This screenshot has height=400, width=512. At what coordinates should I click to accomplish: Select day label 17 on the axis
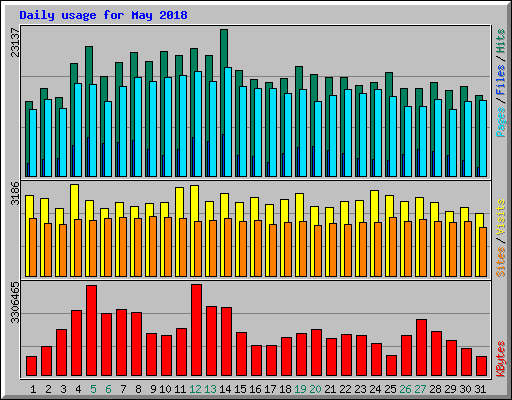[270, 389]
